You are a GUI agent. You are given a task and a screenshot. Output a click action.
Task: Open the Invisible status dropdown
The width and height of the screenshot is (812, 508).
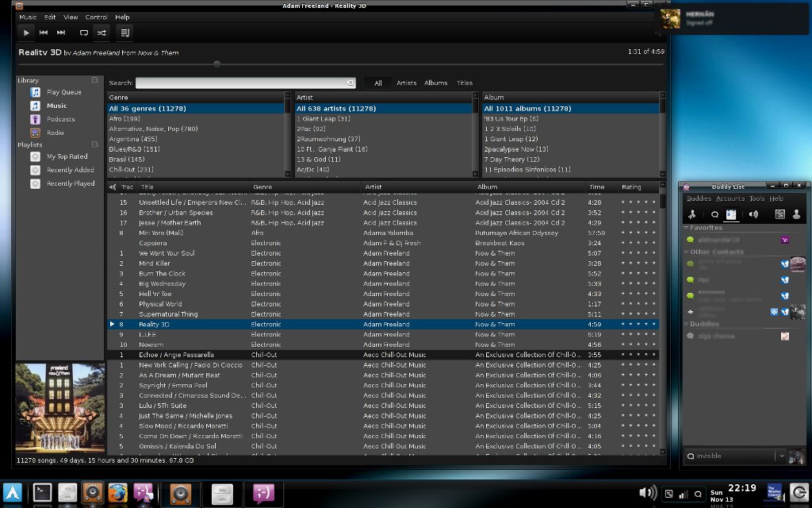point(735,456)
